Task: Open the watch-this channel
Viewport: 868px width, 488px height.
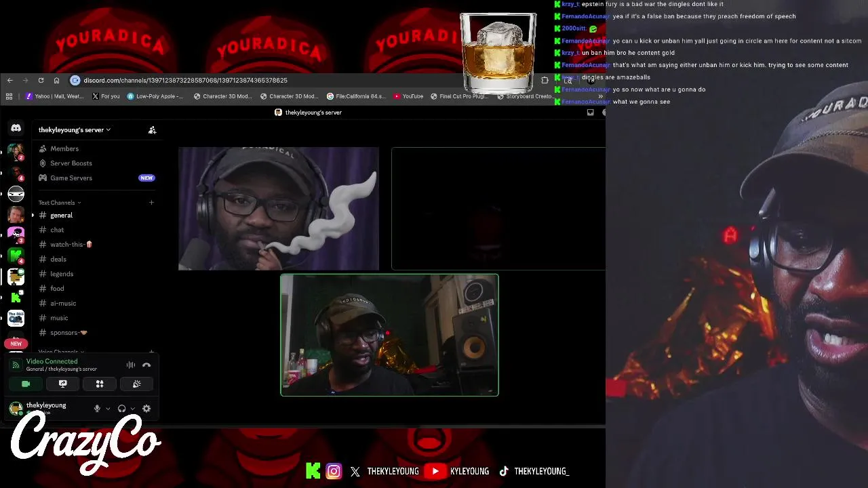Action: tap(71, 245)
